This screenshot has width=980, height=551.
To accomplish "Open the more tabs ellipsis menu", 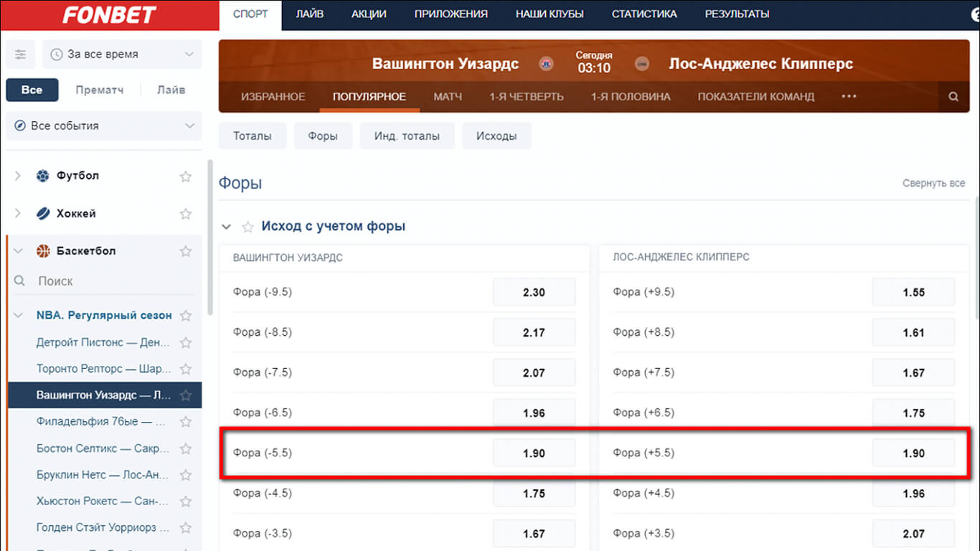I will (x=849, y=96).
